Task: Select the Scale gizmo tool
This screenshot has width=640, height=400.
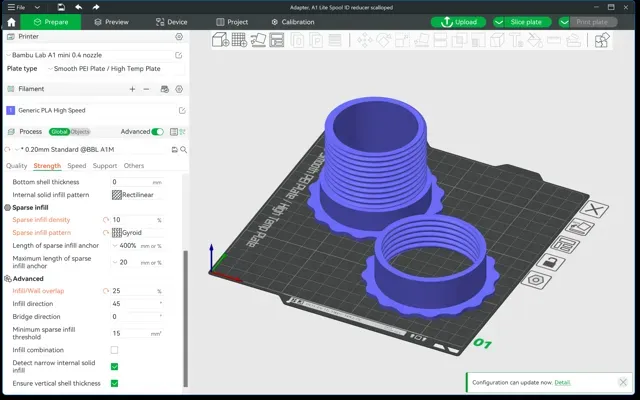Action: point(402,40)
